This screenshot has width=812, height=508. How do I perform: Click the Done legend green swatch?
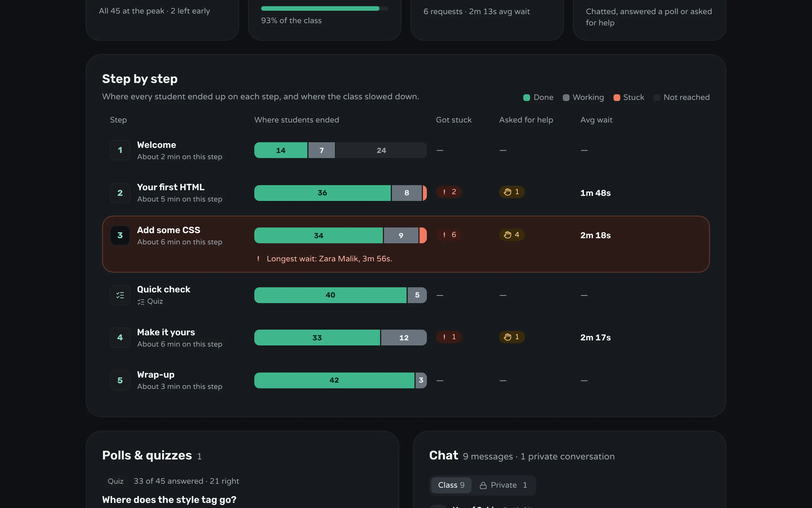coord(526,98)
